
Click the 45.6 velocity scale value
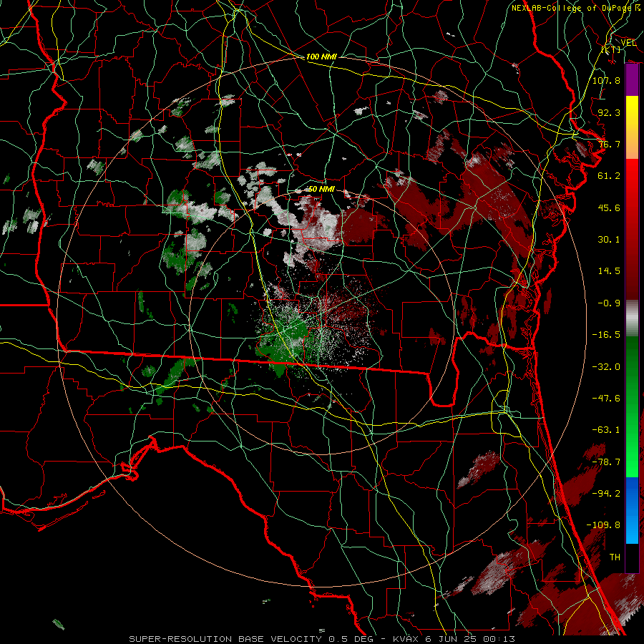coord(609,208)
